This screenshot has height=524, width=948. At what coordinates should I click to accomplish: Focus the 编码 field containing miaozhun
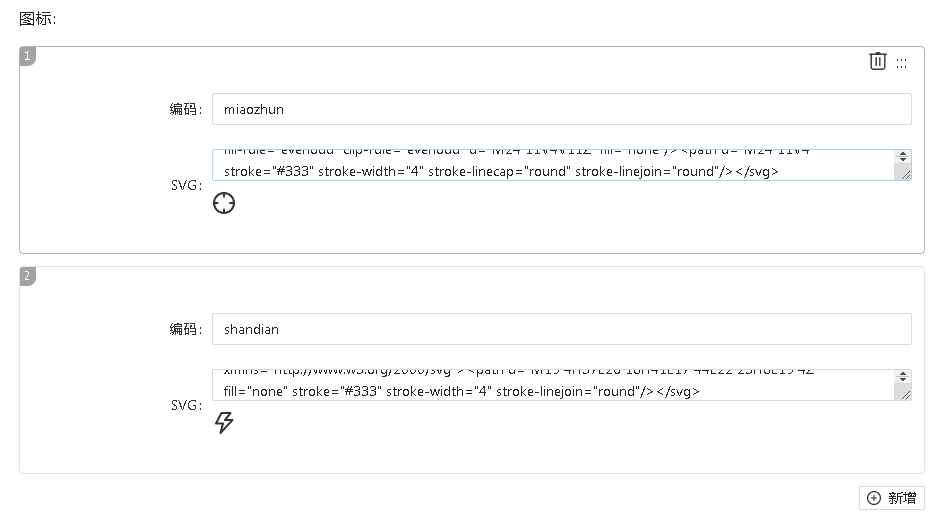[x=561, y=109]
